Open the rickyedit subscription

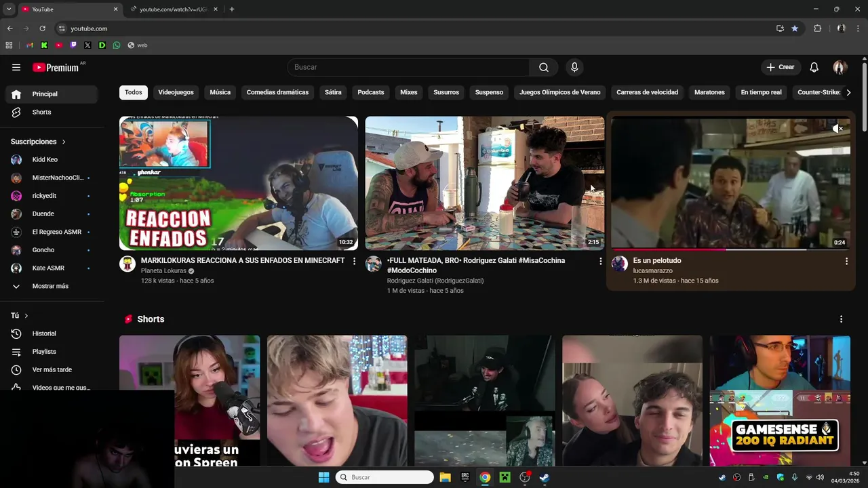pyautogui.click(x=52, y=196)
